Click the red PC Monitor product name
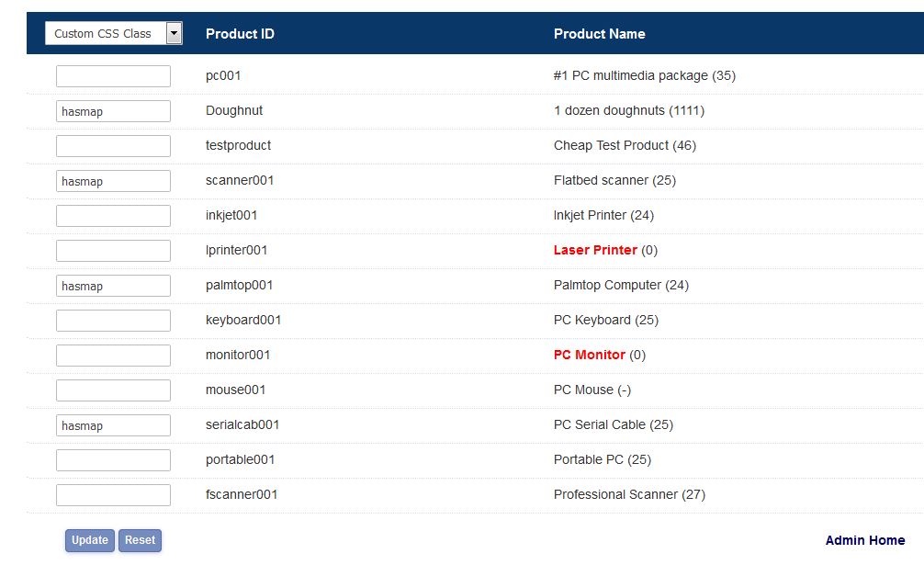This screenshot has width=924, height=565. tap(589, 355)
